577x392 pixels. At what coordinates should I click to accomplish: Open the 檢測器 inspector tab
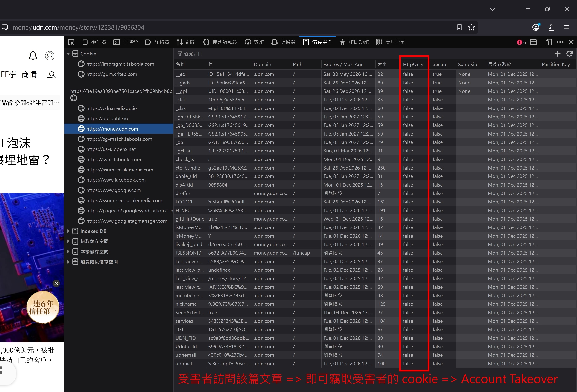[94, 42]
